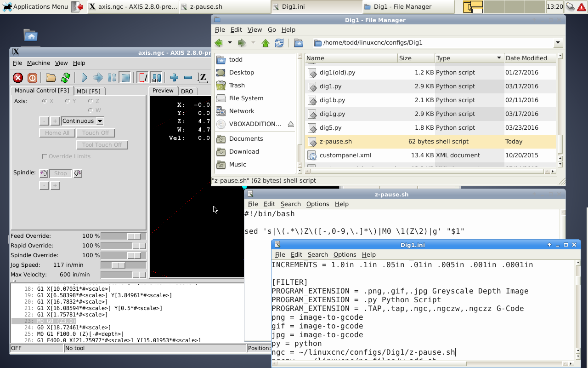Click the Home All button

(57, 133)
